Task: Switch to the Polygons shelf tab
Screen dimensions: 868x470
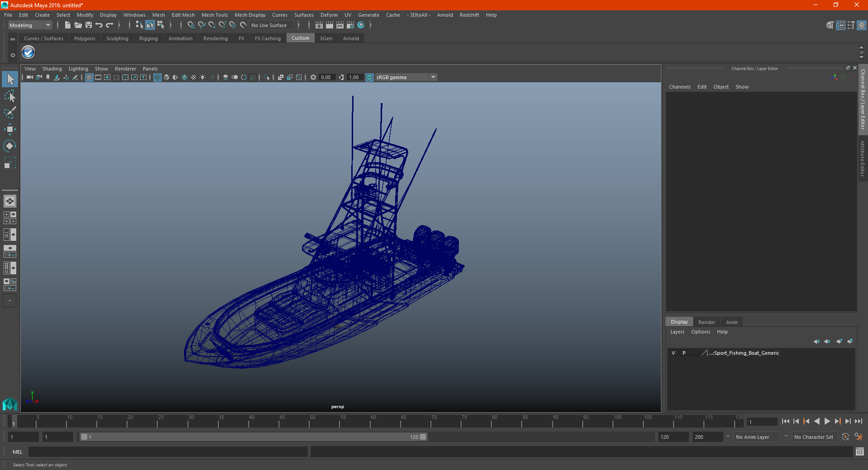Action: [x=85, y=38]
